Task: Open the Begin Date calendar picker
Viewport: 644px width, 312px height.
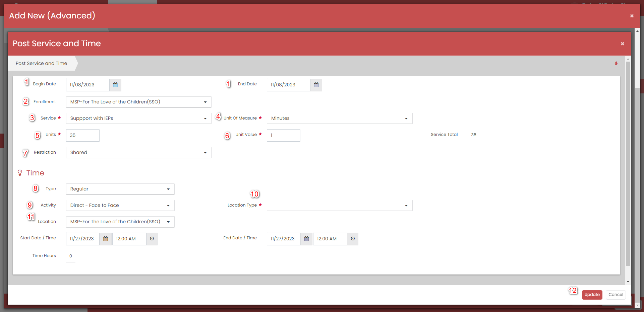Action: click(115, 85)
